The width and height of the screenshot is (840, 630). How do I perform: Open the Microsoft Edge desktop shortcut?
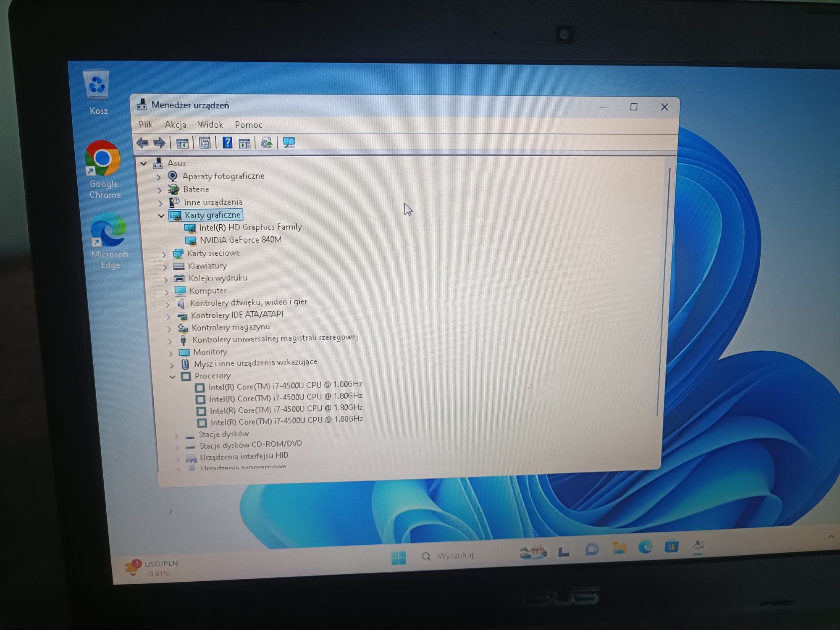point(109,240)
